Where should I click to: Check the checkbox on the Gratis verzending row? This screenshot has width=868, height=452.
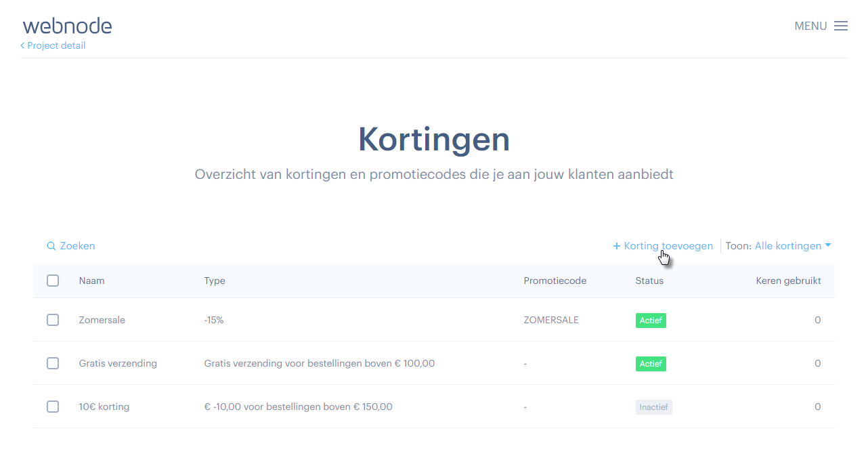click(x=53, y=363)
